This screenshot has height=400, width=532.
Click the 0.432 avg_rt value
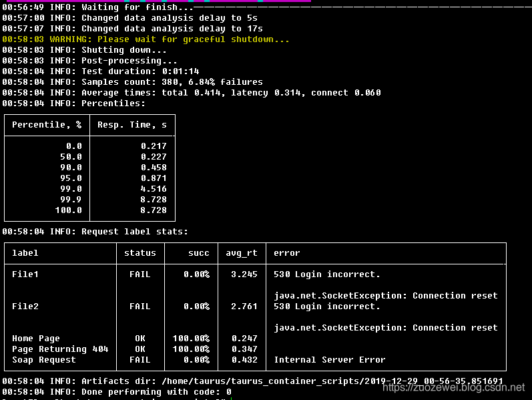click(244, 360)
